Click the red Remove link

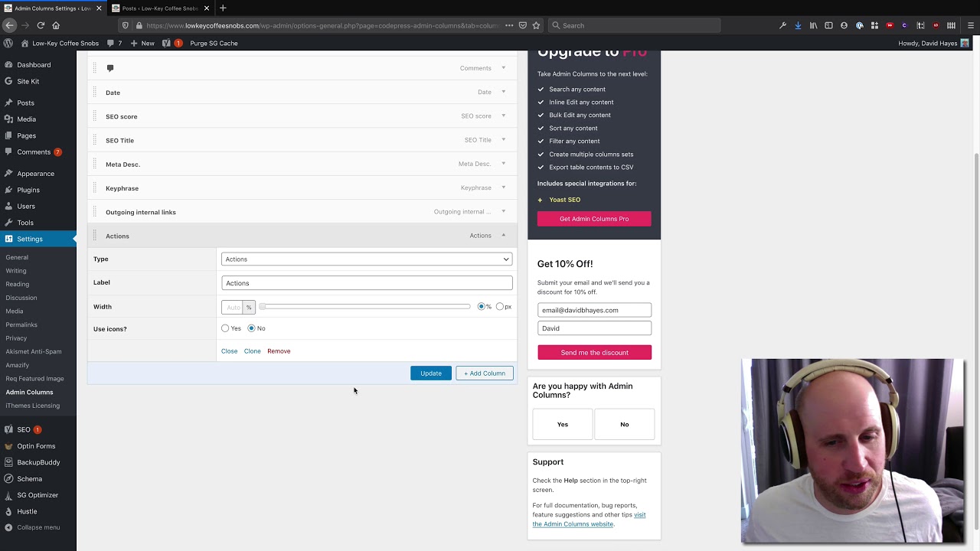tap(279, 351)
